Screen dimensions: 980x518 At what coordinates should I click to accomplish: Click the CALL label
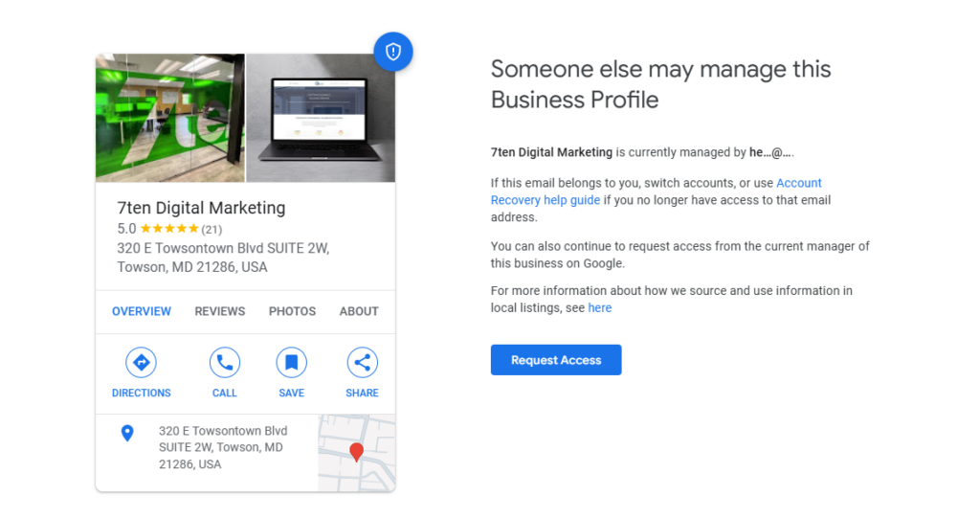pyautogui.click(x=224, y=393)
